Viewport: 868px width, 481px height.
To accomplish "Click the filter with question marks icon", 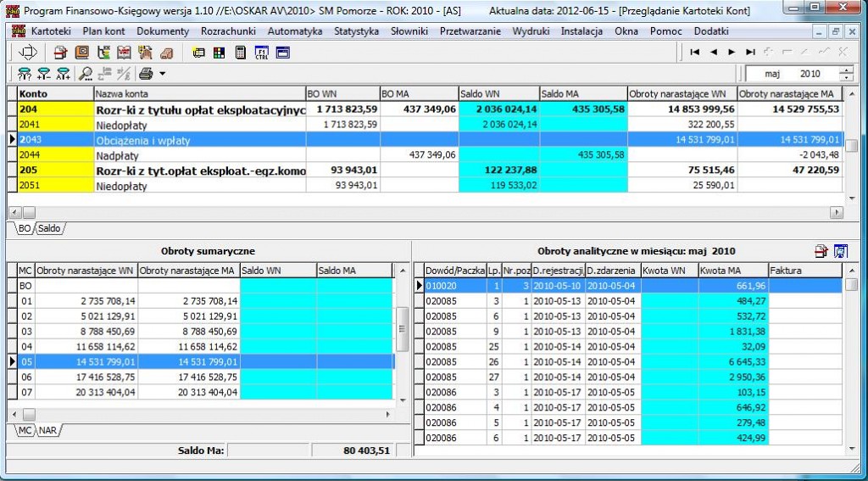I will 25,73.
